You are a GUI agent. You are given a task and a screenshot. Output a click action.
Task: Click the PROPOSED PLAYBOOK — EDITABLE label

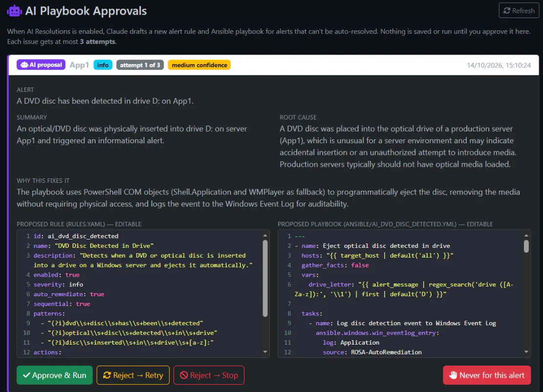385,224
